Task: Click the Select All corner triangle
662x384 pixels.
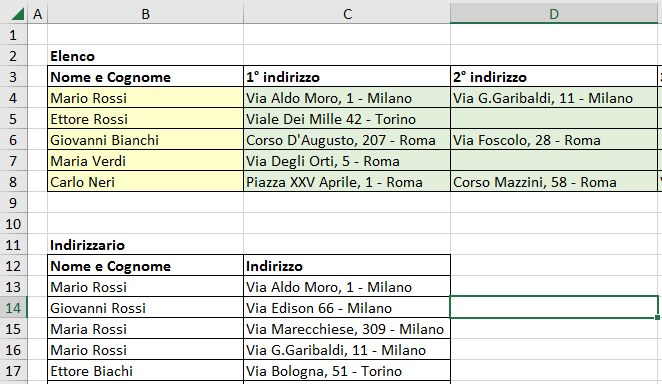Action: tap(17, 14)
